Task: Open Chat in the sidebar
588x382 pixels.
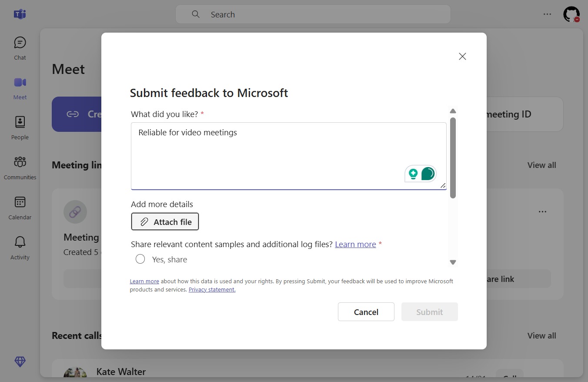Action: [x=20, y=48]
